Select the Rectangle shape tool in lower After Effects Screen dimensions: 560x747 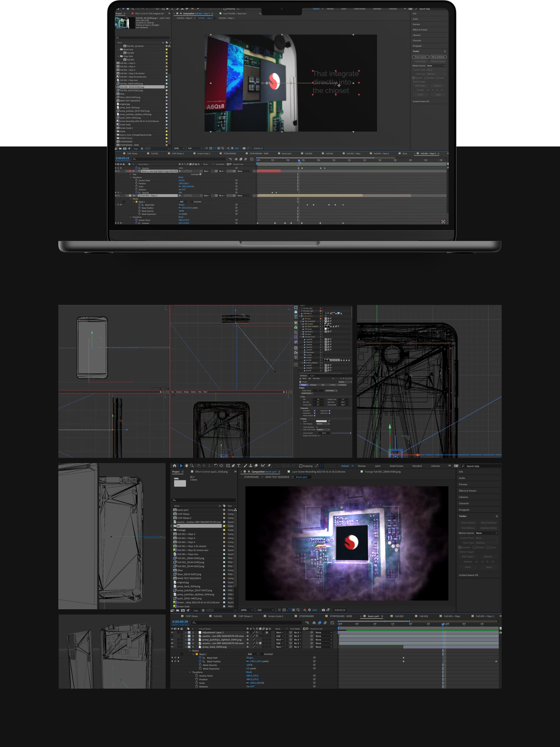[228, 466]
